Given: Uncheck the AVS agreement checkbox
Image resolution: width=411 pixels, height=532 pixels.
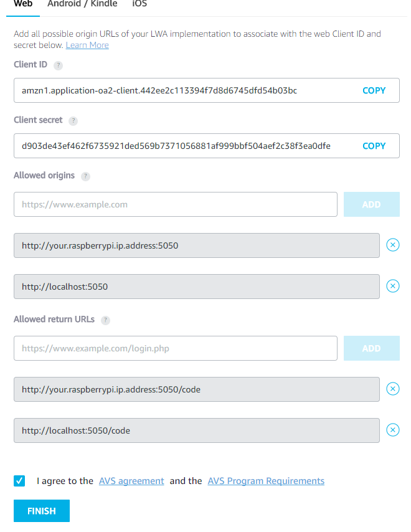Looking at the screenshot, I should coord(19,481).
